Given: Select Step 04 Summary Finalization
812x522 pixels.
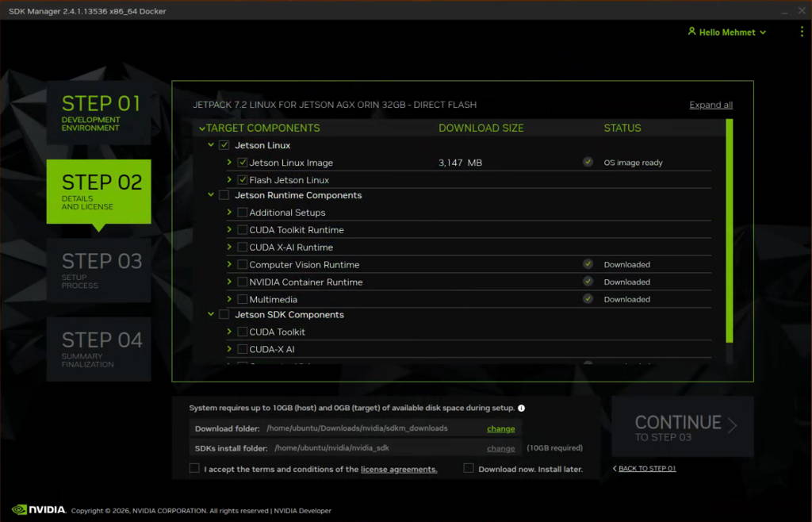Looking at the screenshot, I should click(x=99, y=349).
